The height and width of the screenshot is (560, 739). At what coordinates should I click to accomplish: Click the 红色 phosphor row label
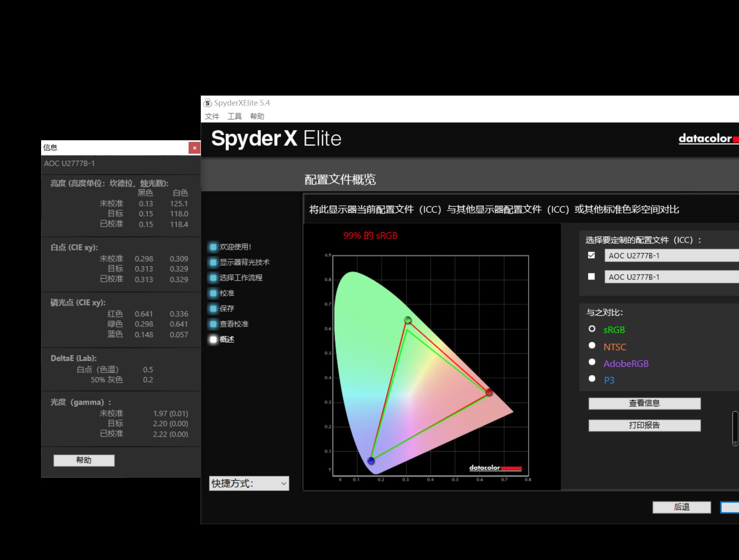tap(115, 314)
